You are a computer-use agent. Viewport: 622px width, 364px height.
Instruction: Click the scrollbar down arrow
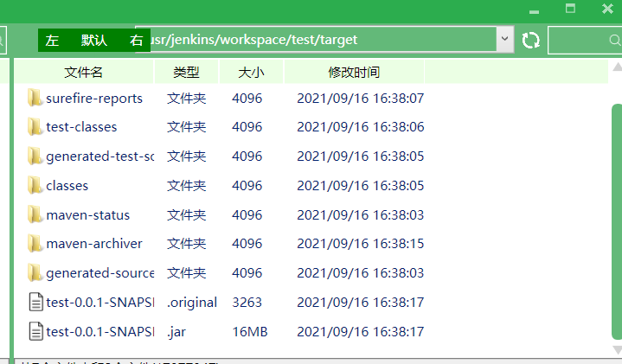(617, 349)
